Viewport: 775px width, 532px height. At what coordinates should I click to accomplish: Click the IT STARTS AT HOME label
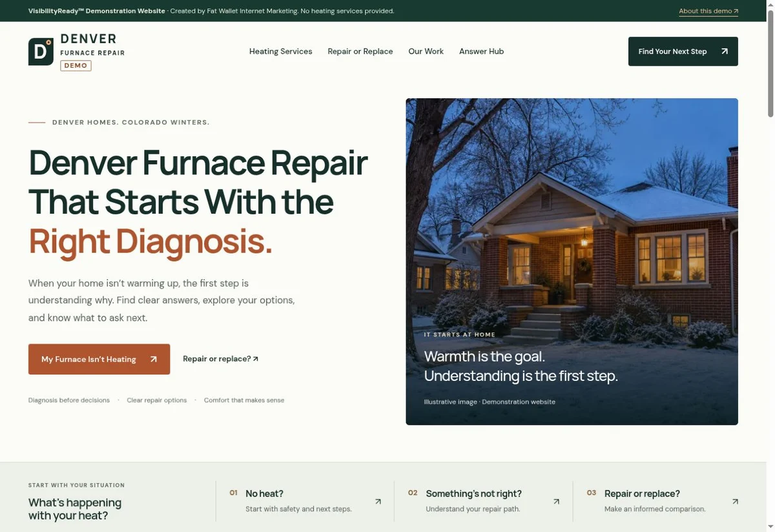[459, 334]
